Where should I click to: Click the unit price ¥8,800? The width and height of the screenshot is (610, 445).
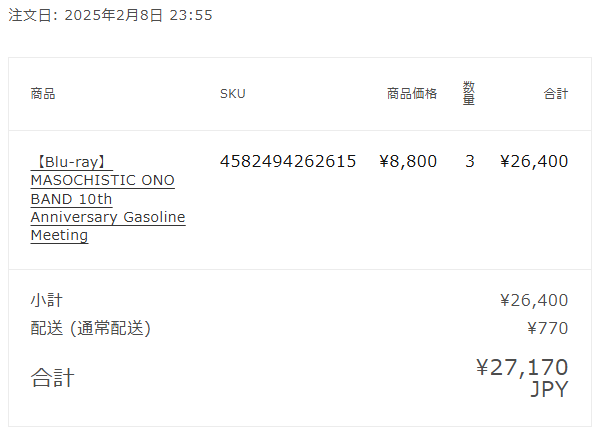pyautogui.click(x=408, y=161)
